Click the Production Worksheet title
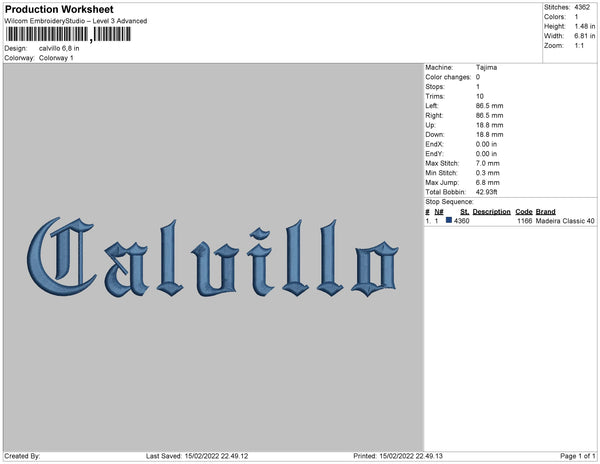 coord(59,9)
